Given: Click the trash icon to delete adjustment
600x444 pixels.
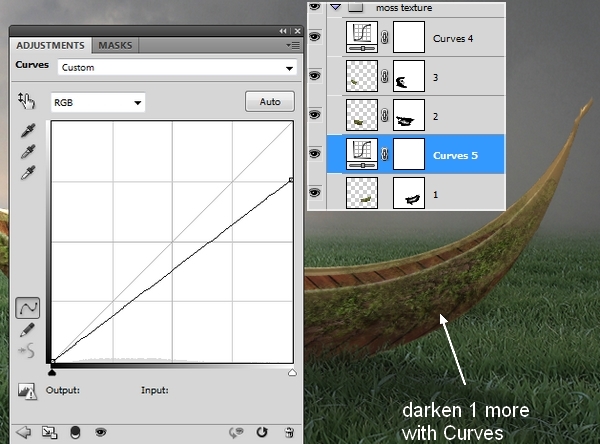Looking at the screenshot, I should point(289,432).
